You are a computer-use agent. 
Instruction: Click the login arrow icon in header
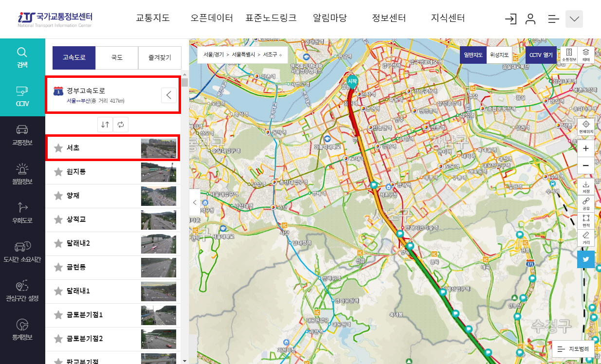tap(510, 19)
